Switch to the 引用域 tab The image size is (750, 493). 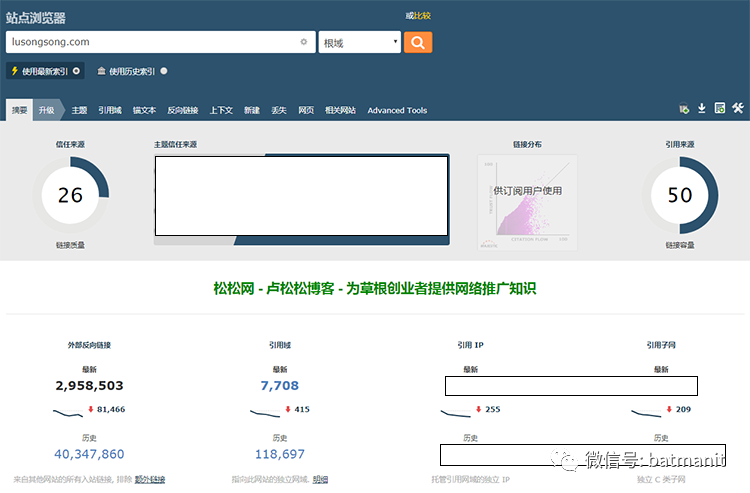coord(110,110)
